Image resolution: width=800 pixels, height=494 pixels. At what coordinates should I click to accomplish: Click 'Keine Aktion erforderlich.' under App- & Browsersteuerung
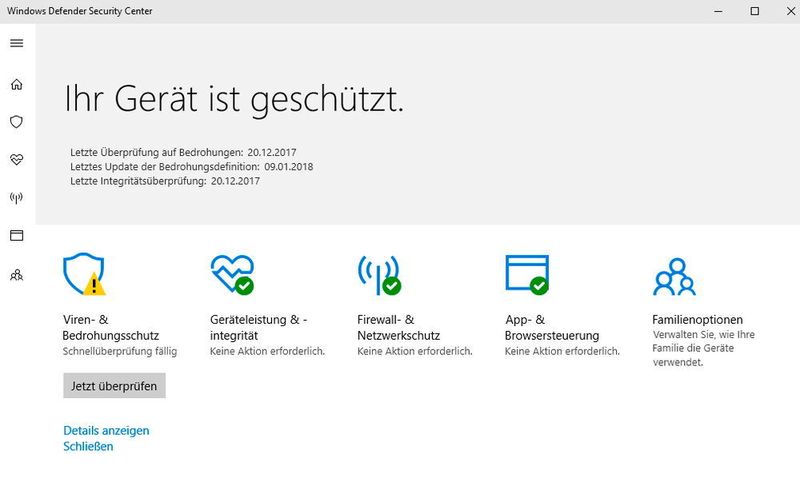click(x=562, y=351)
